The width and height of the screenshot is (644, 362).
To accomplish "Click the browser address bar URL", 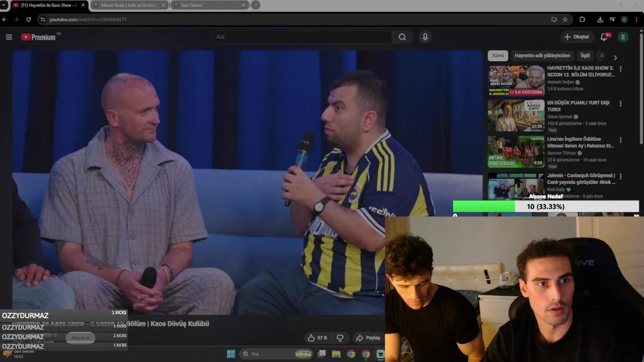I will [88, 19].
